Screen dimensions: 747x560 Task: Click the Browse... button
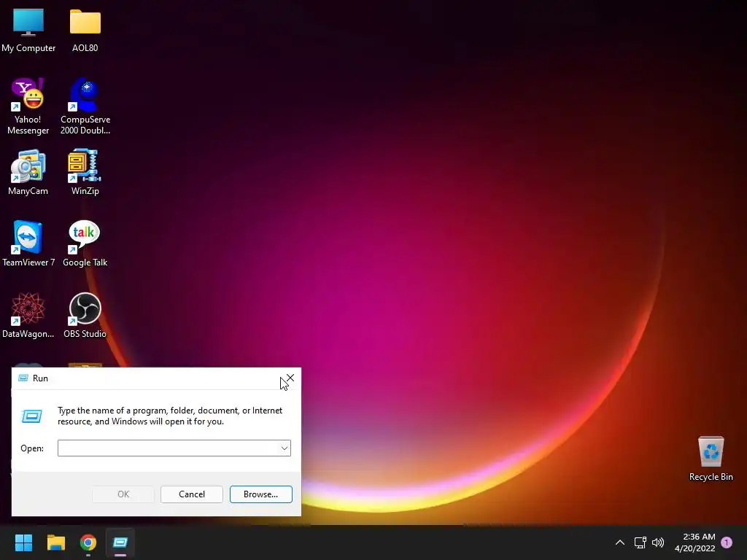(260, 494)
